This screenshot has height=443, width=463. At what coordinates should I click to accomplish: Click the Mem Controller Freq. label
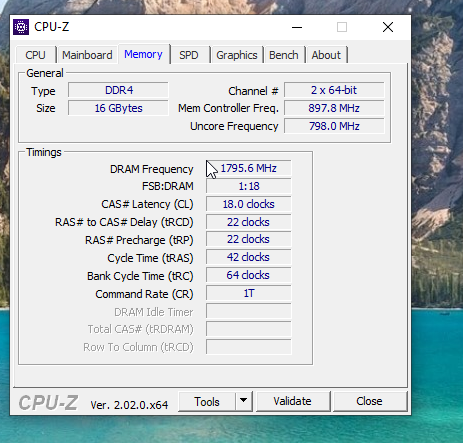click(x=228, y=108)
